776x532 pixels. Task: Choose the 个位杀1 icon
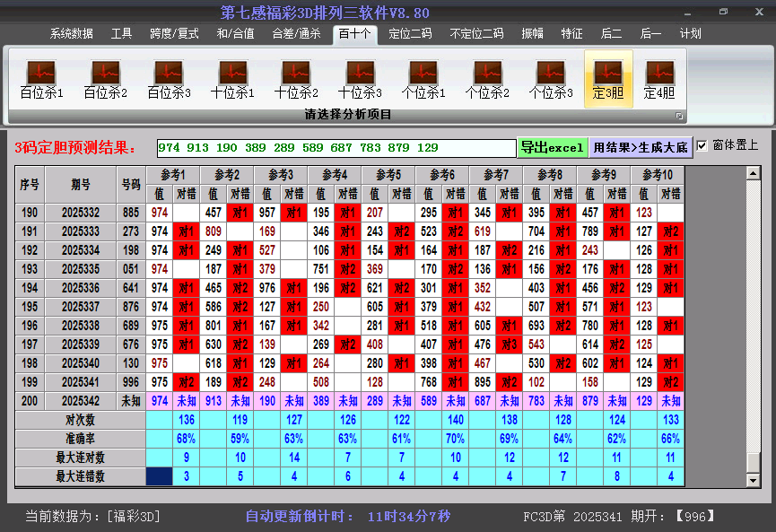click(423, 79)
